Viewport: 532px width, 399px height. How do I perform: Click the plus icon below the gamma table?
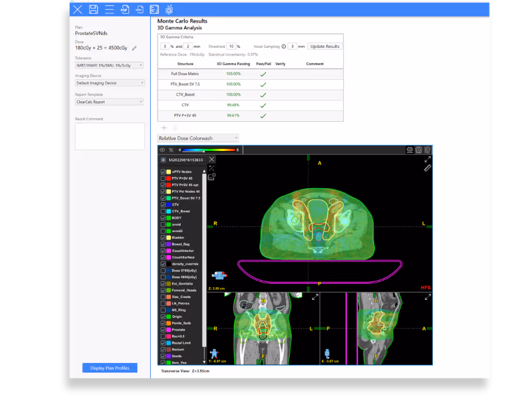point(164,128)
